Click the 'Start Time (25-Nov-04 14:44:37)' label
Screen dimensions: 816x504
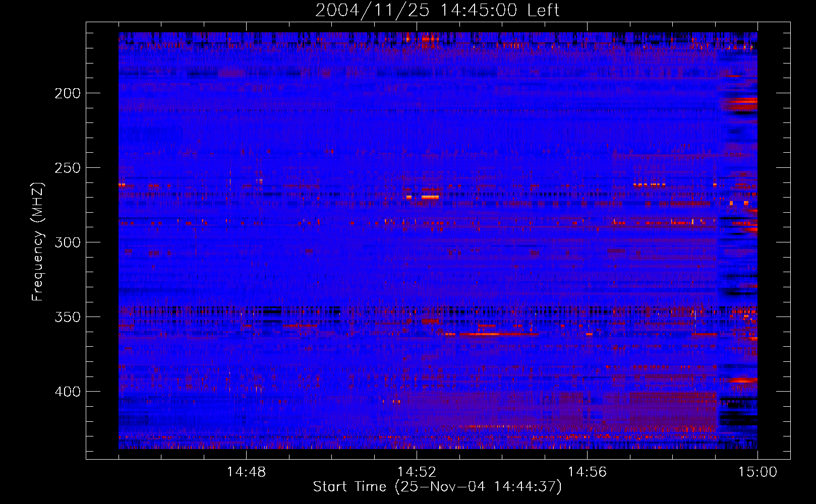click(x=437, y=487)
